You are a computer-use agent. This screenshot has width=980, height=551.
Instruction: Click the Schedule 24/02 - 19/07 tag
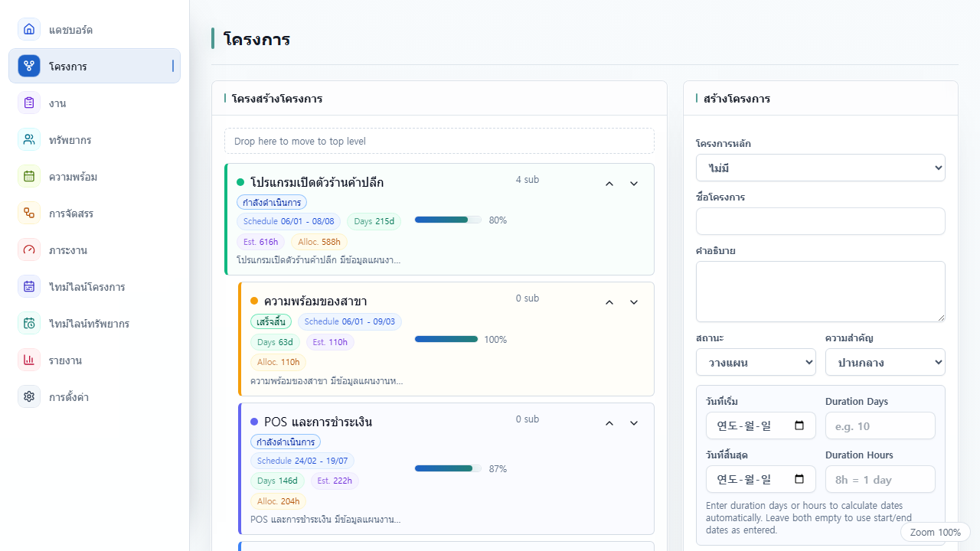coord(302,461)
